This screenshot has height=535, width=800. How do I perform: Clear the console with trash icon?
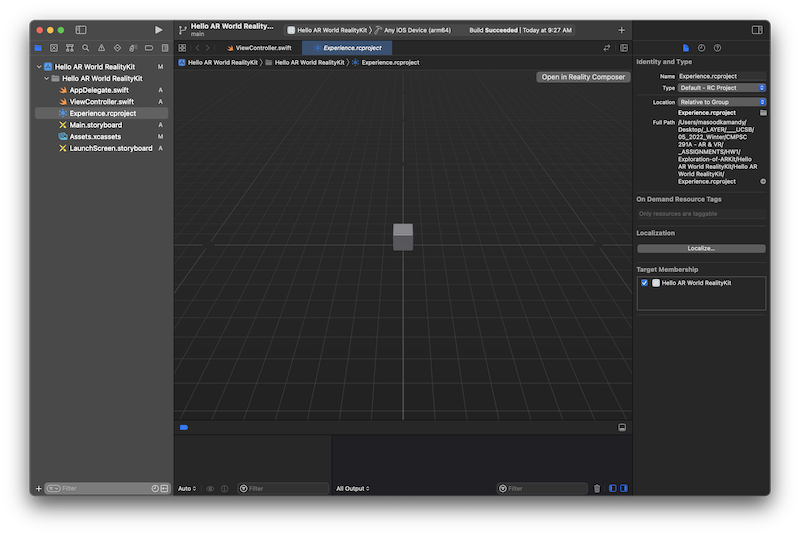(x=597, y=488)
